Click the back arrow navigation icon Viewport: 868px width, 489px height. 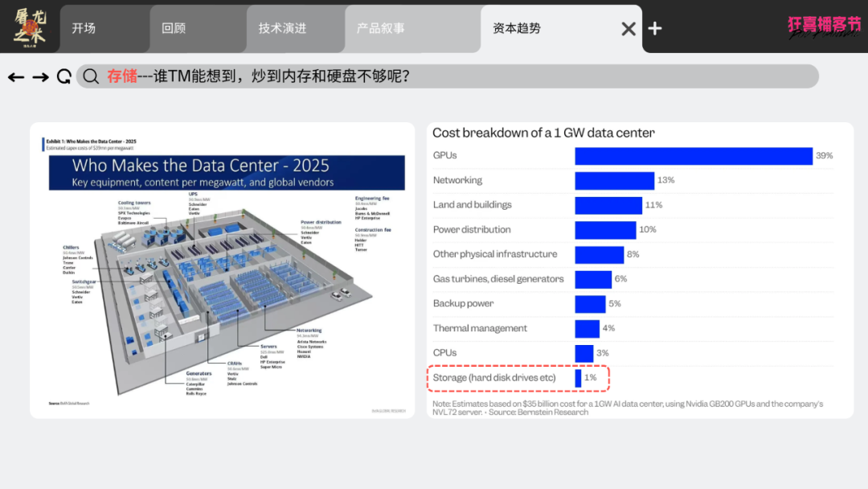16,77
